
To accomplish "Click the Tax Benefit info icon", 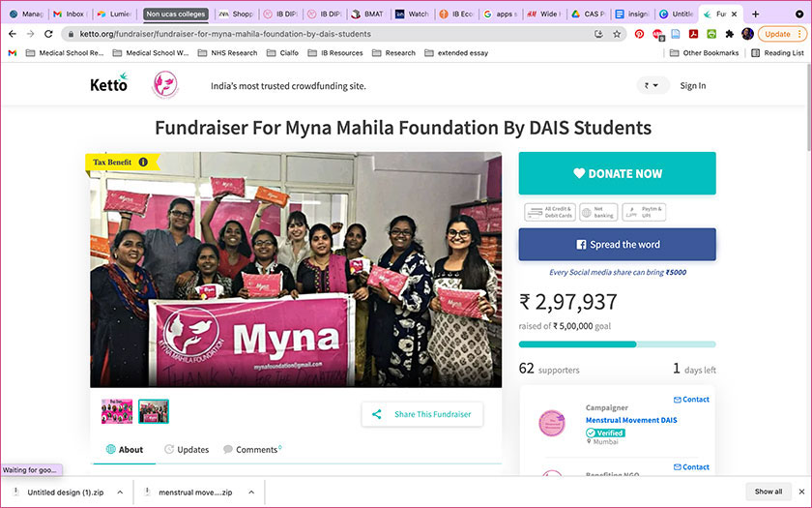I will [143, 163].
